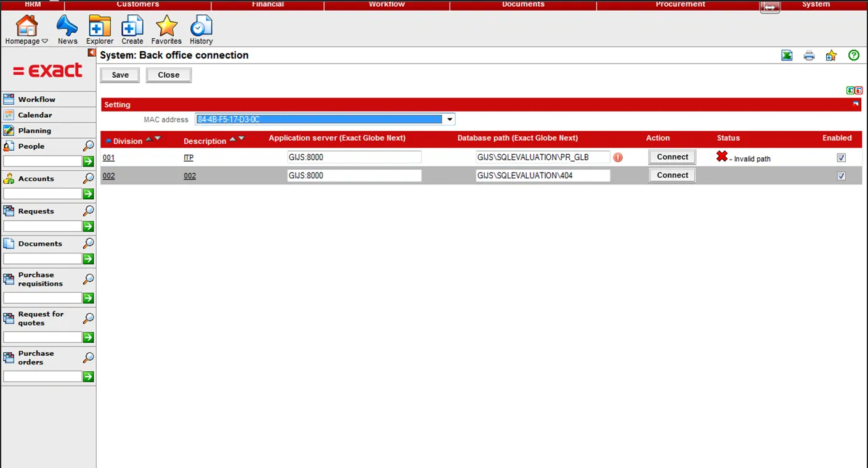Click the Favorites star icon
The width and height of the screenshot is (868, 468).
pos(166,27)
